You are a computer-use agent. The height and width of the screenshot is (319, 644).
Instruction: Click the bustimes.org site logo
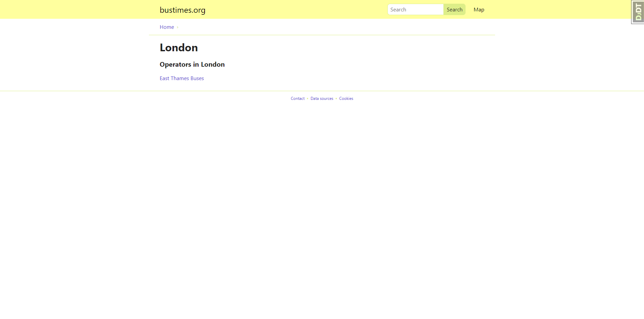[x=182, y=10]
